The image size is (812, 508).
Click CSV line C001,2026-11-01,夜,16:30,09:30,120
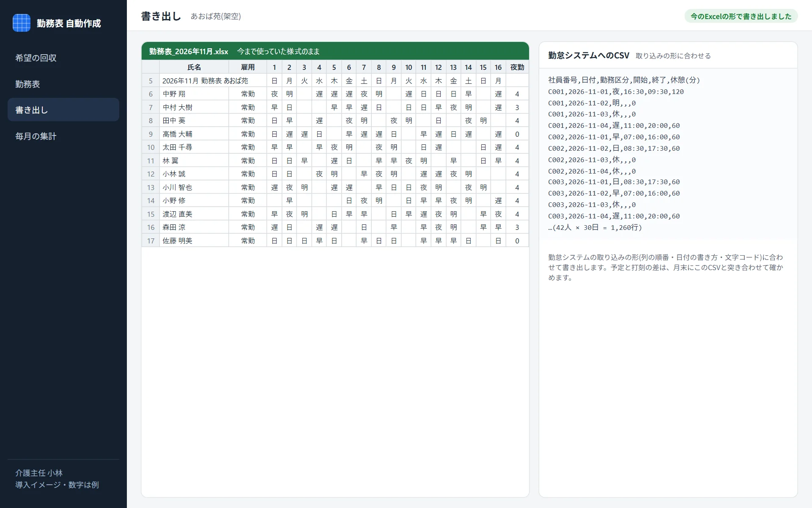pyautogui.click(x=616, y=91)
